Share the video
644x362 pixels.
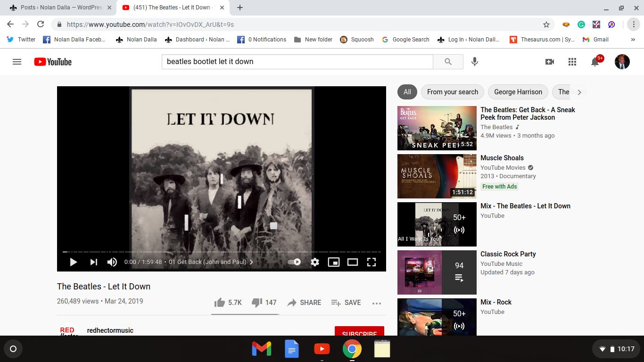pyautogui.click(x=304, y=303)
